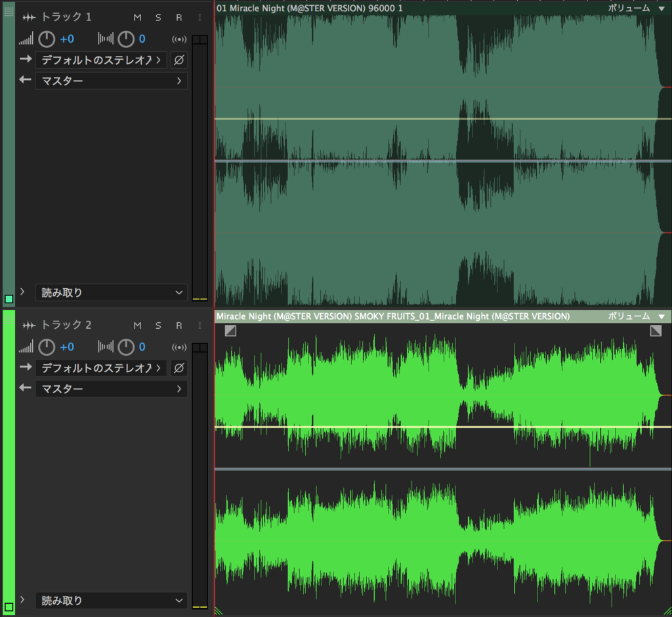The height and width of the screenshot is (617, 672).
Task: Click Track 1 clip volume envelope line
Action: coord(443,119)
